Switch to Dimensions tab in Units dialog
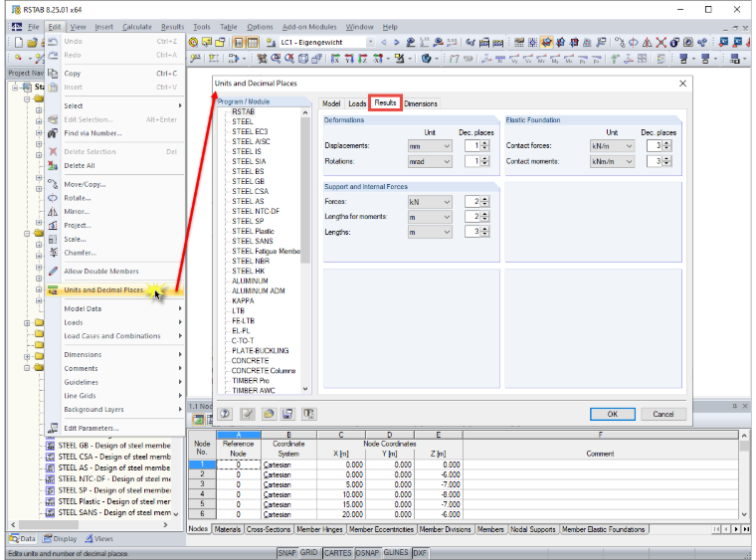Viewport: 756px width, 560px height. click(x=421, y=103)
